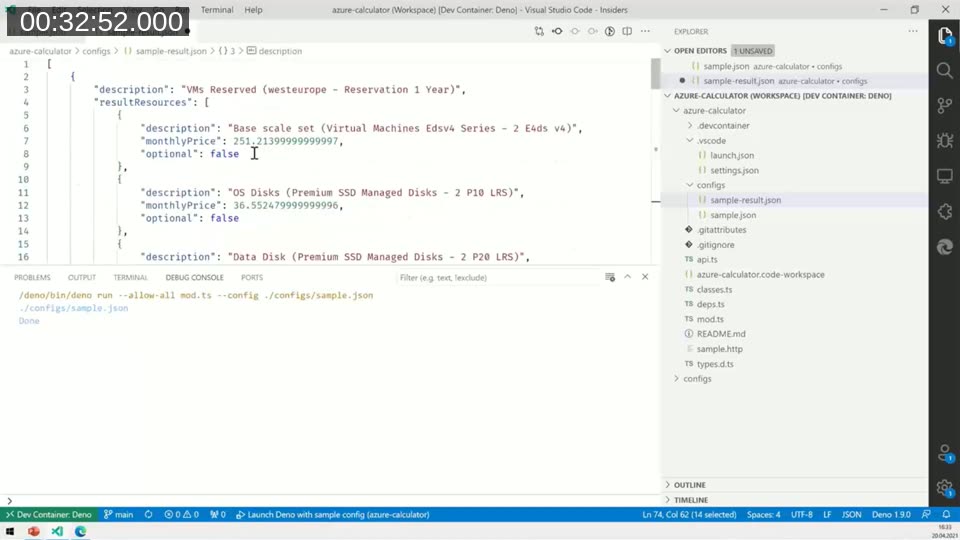Click the feedback icon in status bar
The width and height of the screenshot is (960, 540).
point(926,515)
